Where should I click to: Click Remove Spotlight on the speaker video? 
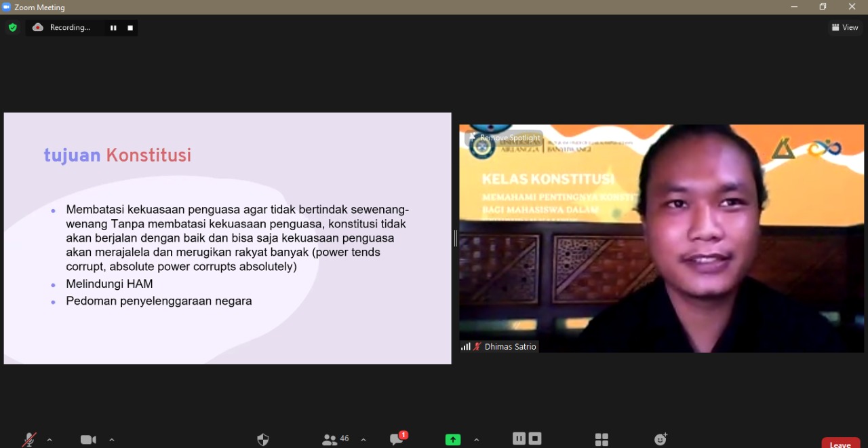(x=505, y=138)
